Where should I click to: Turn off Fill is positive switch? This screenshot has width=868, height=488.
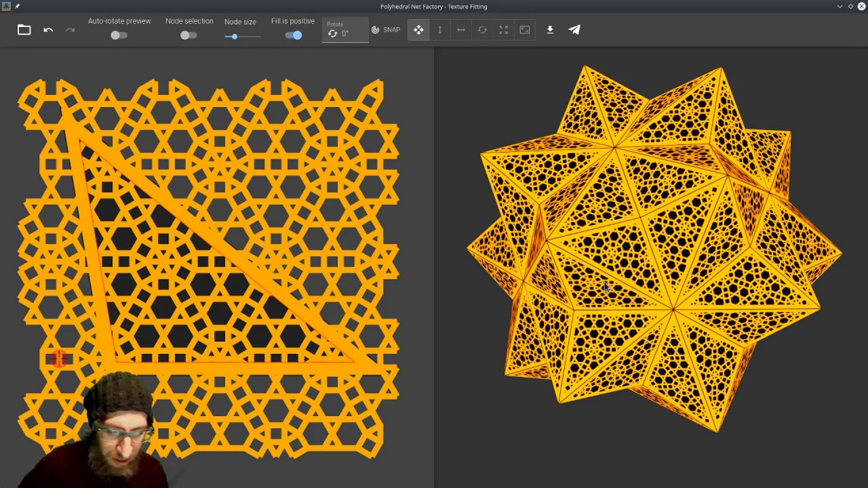click(x=294, y=35)
